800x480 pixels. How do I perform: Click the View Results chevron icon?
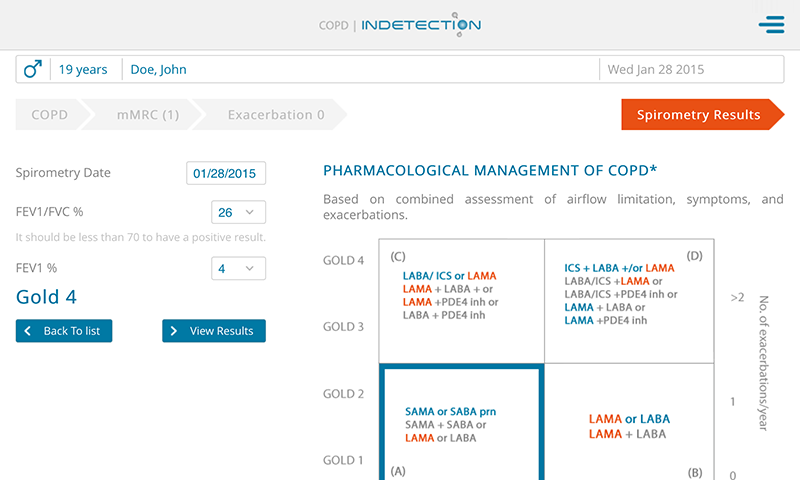click(x=174, y=331)
